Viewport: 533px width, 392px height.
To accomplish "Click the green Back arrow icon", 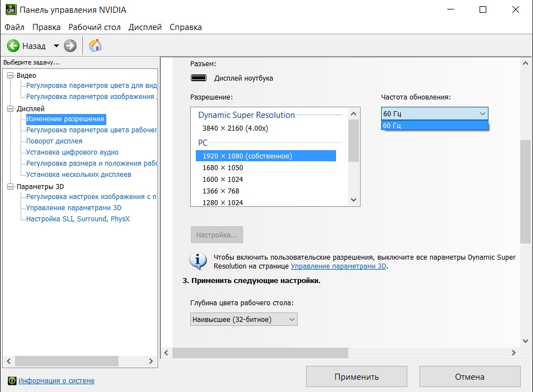I will pyautogui.click(x=13, y=46).
